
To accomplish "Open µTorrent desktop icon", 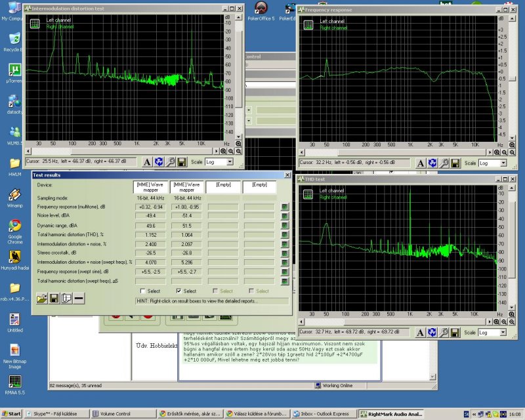I will [14, 73].
